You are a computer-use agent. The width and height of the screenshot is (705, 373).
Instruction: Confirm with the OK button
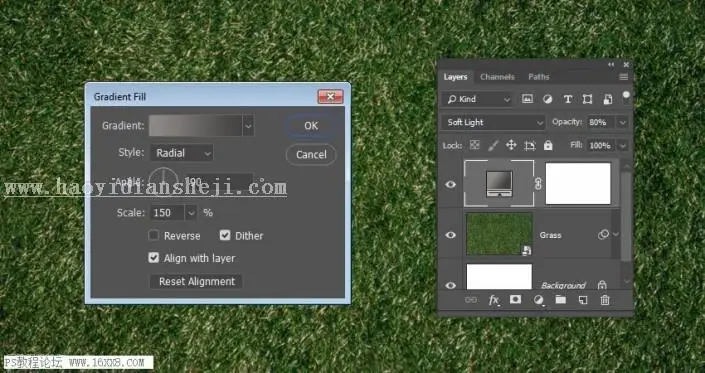pos(311,126)
